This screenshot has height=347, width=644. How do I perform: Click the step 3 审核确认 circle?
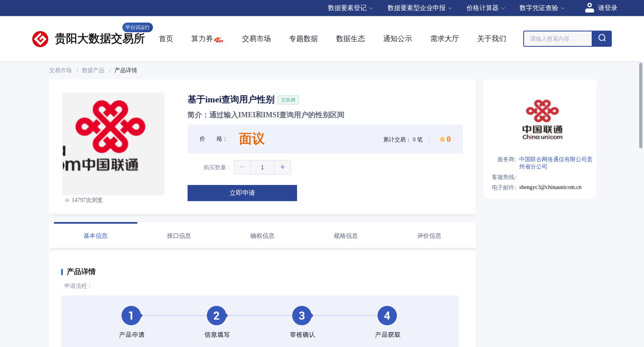click(x=302, y=316)
